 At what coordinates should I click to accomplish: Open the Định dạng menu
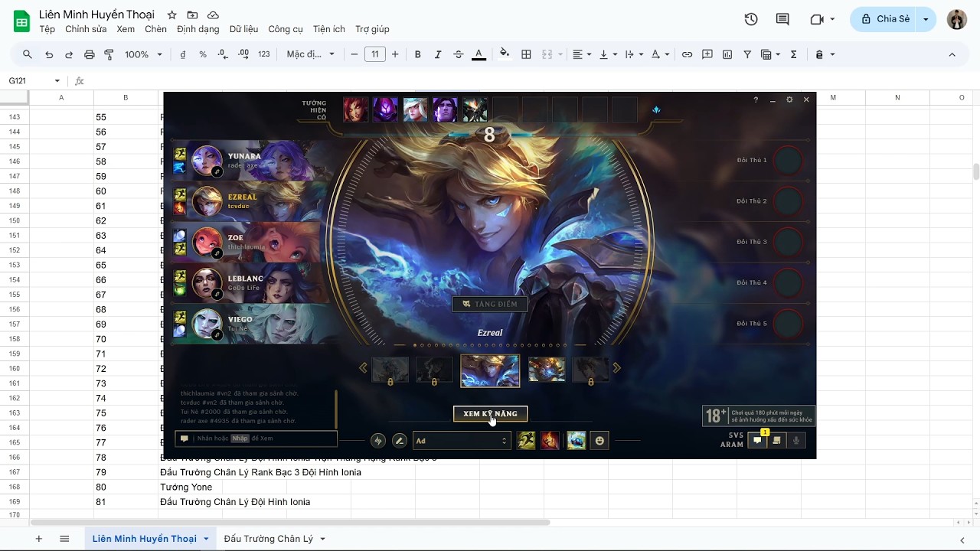point(198,29)
